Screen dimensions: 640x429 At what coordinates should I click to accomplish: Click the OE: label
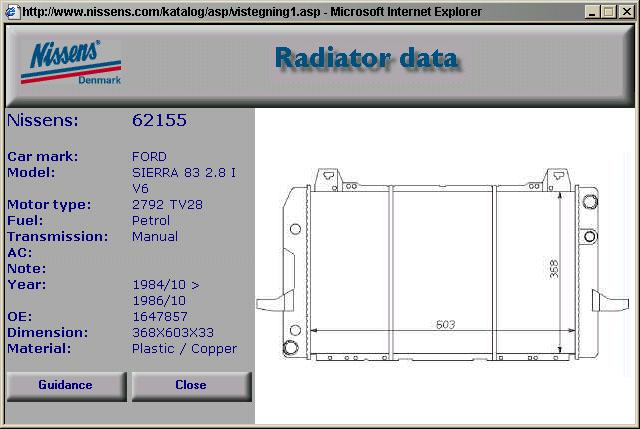pos(20,317)
